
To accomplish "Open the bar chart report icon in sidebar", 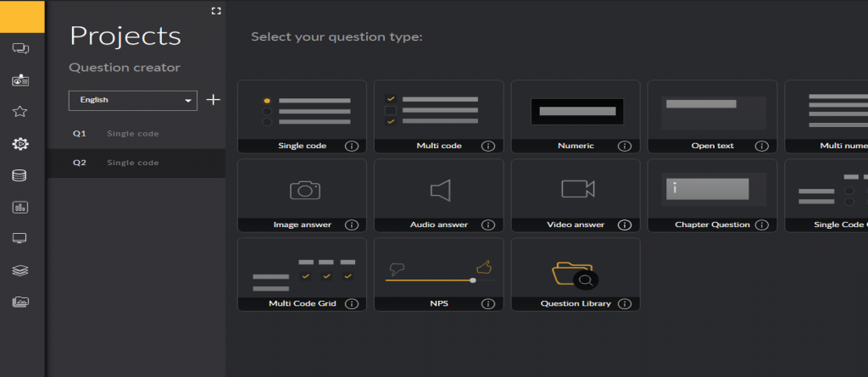I will 20,208.
